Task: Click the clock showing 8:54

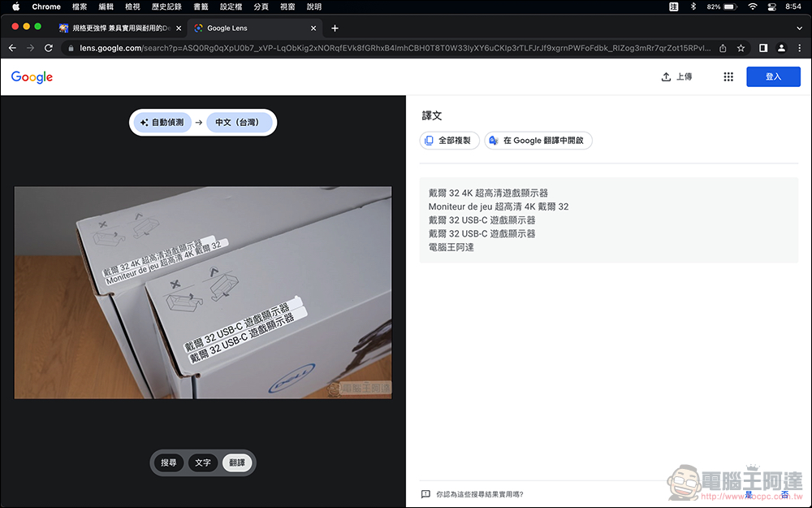Action: tap(793, 7)
